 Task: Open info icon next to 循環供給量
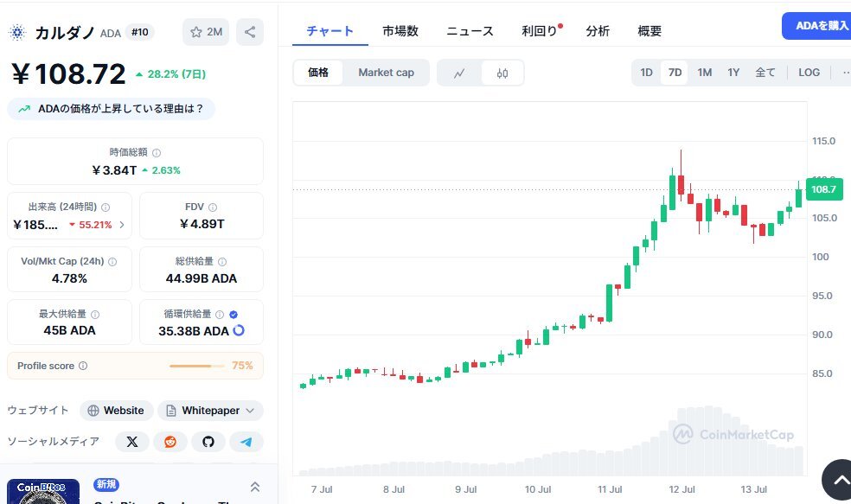click(x=220, y=315)
